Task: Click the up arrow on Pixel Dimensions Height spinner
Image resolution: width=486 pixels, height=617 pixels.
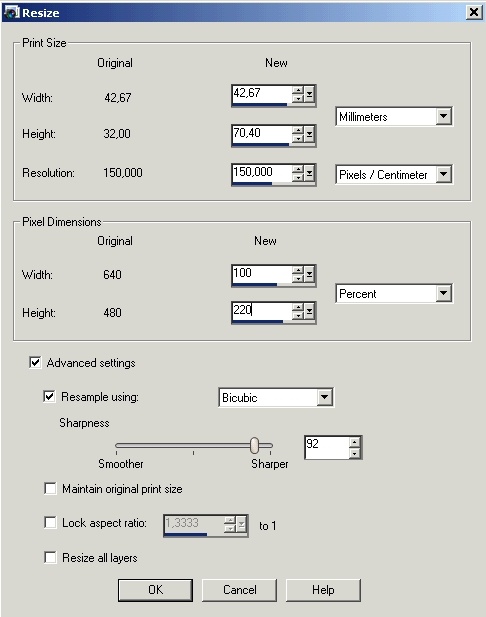Action: pyautogui.click(x=298, y=308)
